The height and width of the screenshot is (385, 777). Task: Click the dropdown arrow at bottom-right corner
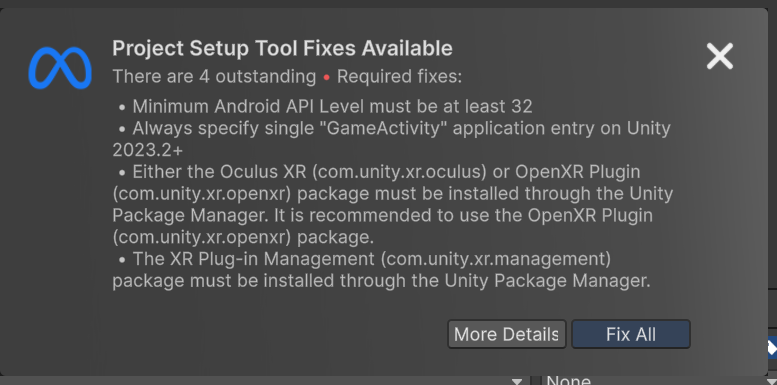point(772,382)
